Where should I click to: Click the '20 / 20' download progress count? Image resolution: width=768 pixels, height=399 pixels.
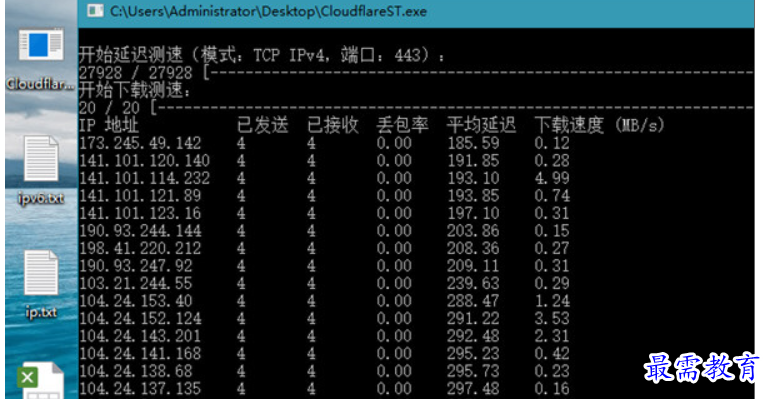(109, 108)
